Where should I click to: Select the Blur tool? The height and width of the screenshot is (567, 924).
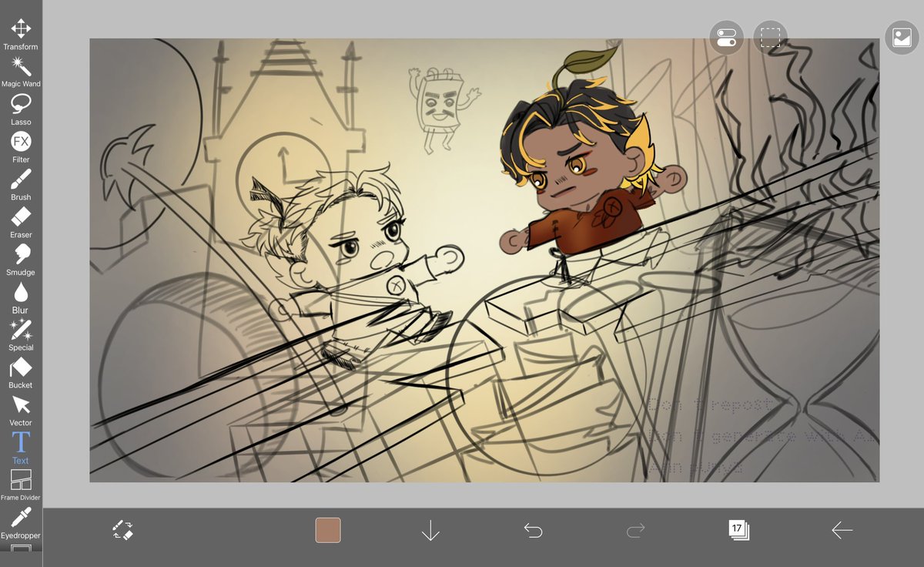(21, 298)
